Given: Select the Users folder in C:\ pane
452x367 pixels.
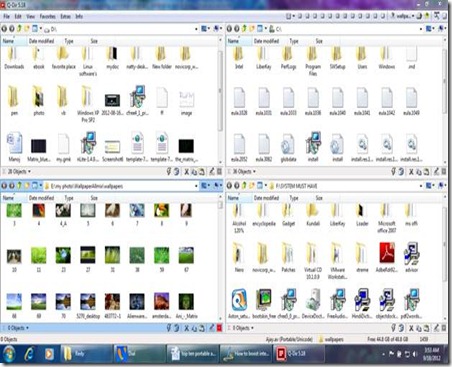Looking at the screenshot, I should 362,57.
